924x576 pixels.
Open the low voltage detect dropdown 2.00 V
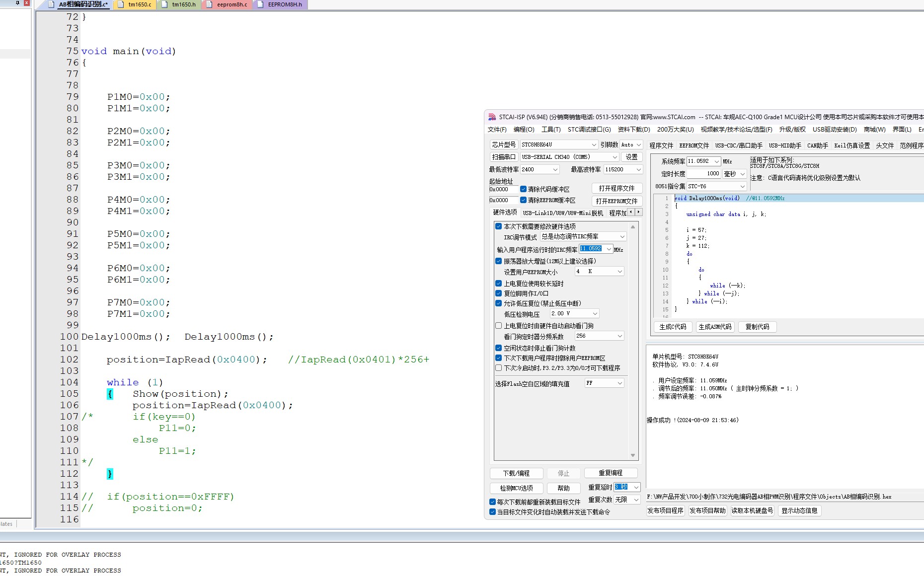click(575, 313)
